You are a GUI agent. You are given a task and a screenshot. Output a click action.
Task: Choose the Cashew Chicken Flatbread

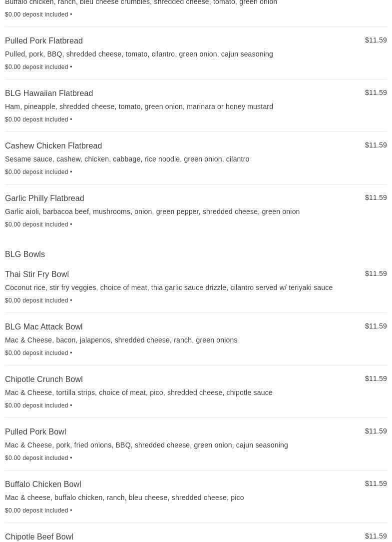click(196, 158)
